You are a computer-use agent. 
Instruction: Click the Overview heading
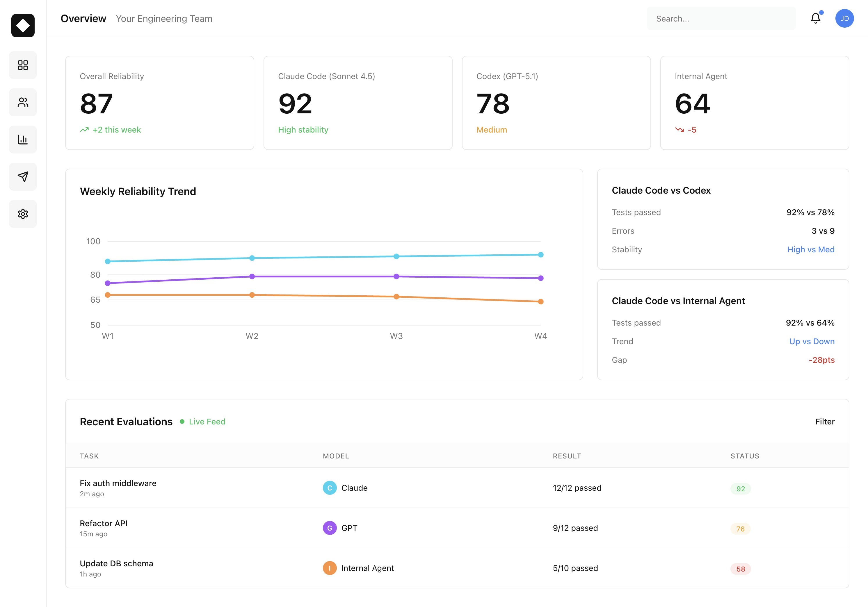(83, 19)
